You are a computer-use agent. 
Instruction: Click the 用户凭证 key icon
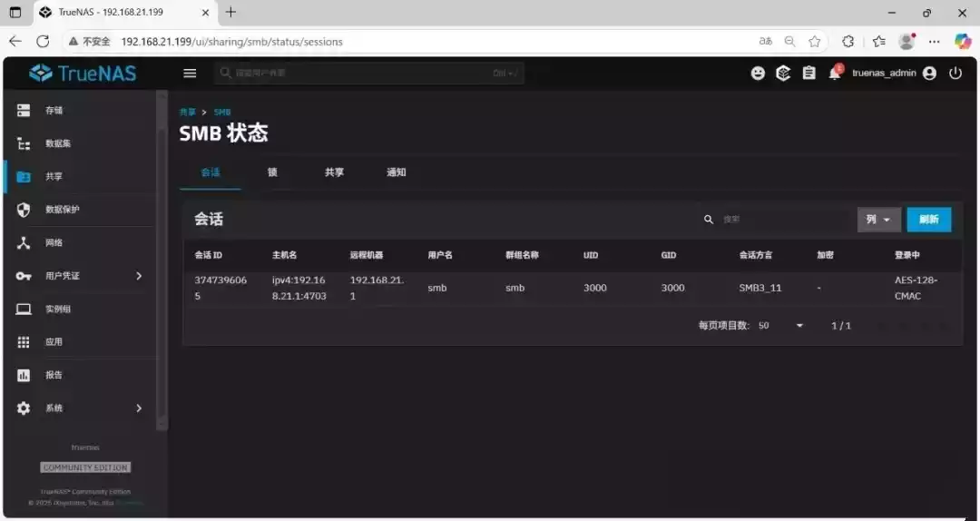[23, 276]
